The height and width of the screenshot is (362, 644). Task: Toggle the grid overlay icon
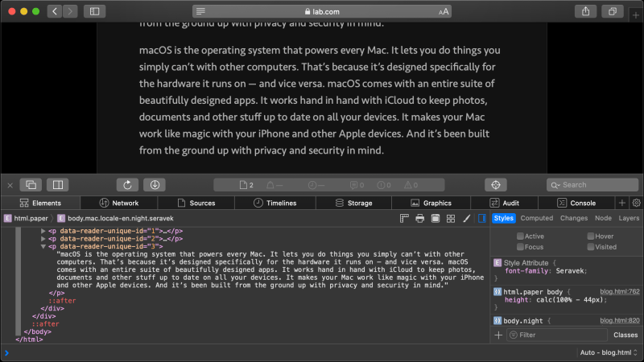tap(451, 218)
